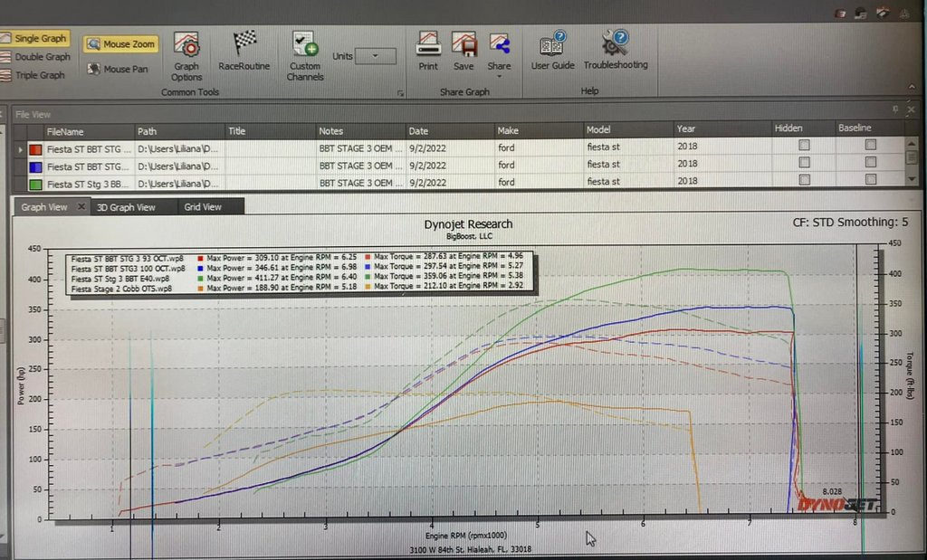Image resolution: width=927 pixels, height=560 pixels.
Task: Toggle Hidden checkbox for the green run
Action: [804, 179]
